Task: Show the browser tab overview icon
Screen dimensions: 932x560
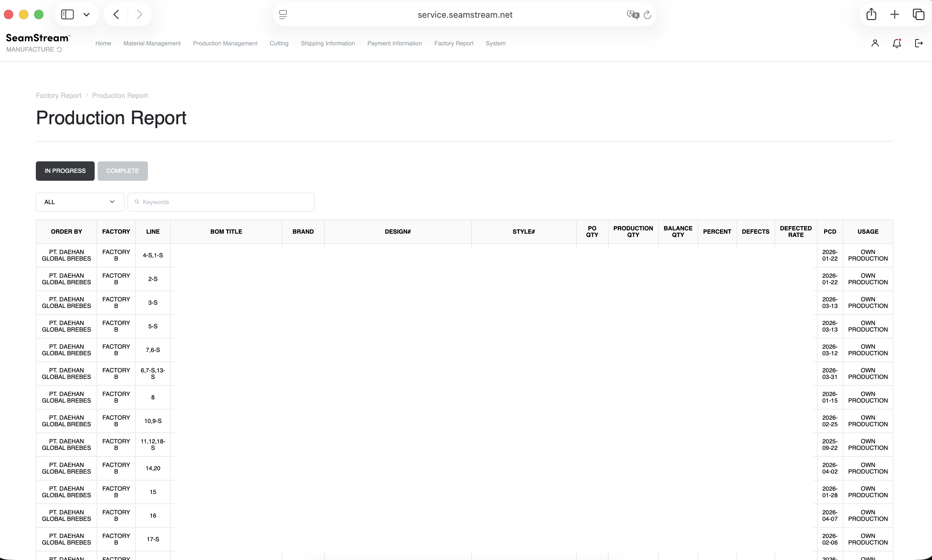Action: (918, 14)
